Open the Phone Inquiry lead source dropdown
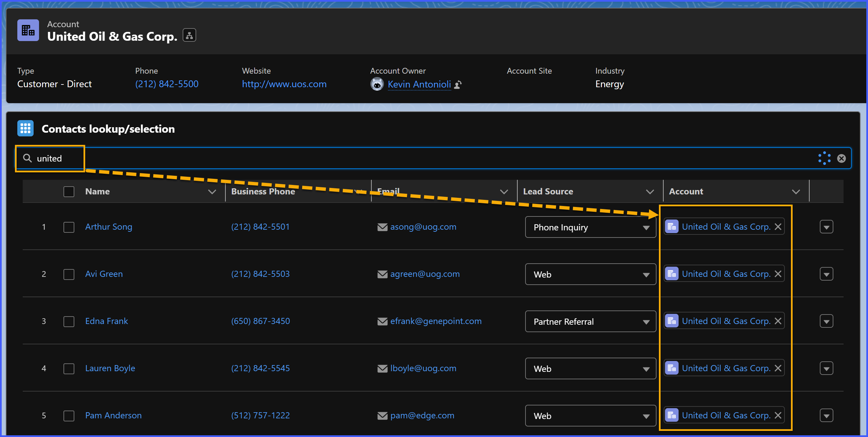 point(590,227)
